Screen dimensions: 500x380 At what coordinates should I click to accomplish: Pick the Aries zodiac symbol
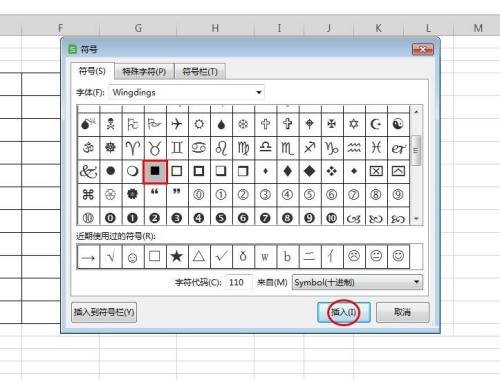pos(133,148)
